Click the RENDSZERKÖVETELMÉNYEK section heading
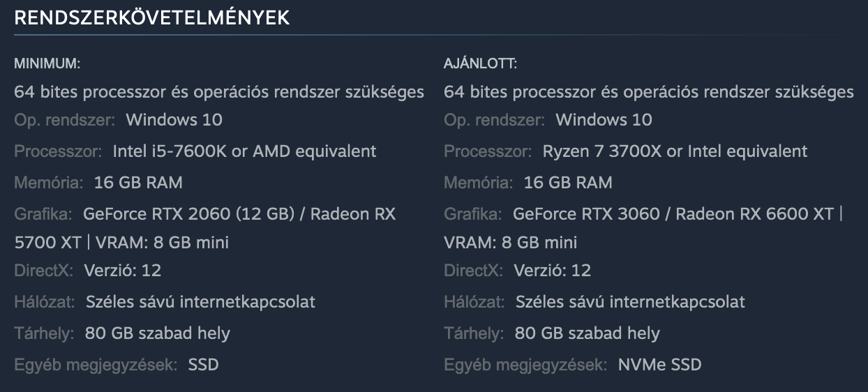Screen dimensions: 868x392 point(151,18)
